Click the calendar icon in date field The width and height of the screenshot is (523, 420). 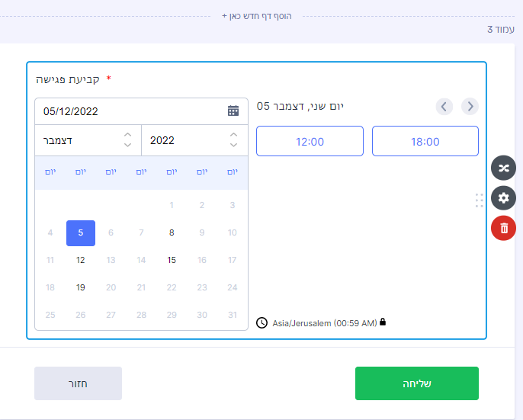click(x=233, y=111)
